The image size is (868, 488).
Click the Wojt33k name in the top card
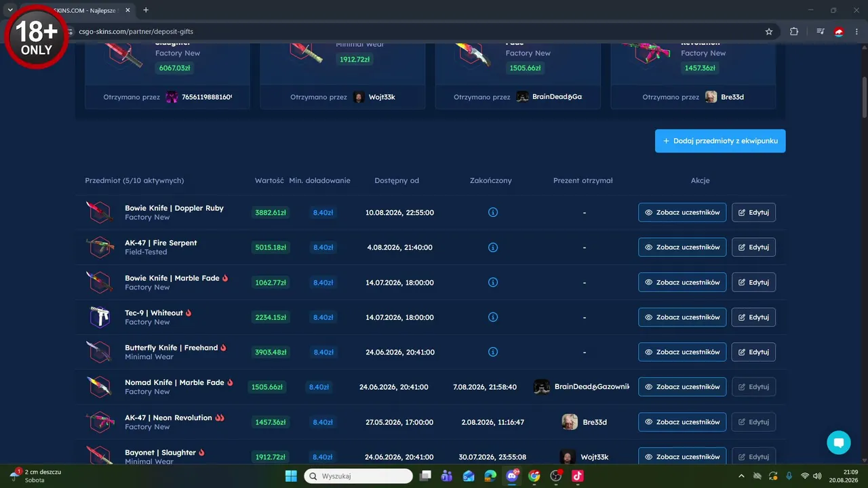pyautogui.click(x=382, y=97)
